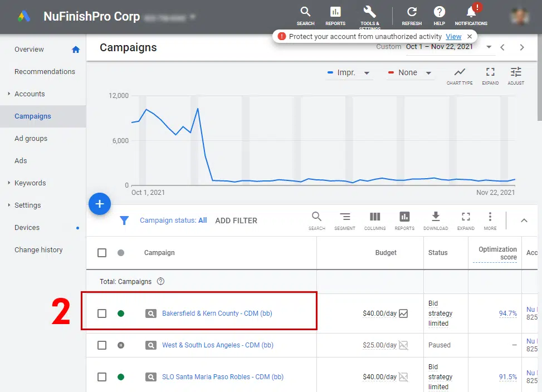
Task: Click the Google Ads logo
Action: [x=24, y=16]
